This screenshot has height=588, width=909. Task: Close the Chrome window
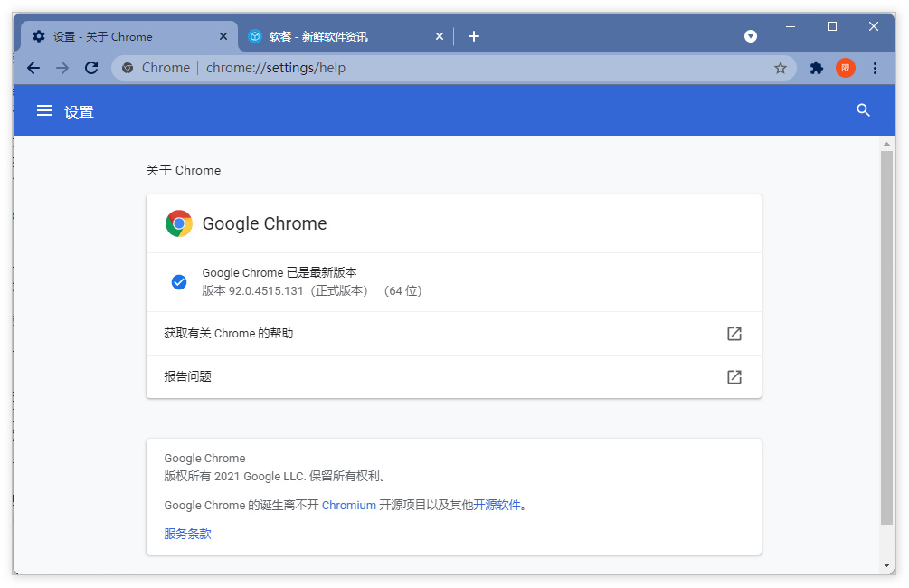(874, 26)
